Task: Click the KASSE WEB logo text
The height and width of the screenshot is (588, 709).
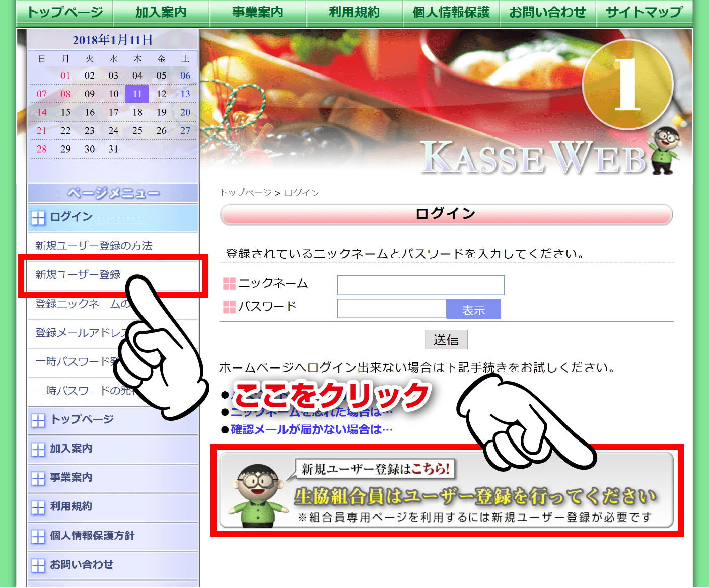Action: (x=534, y=157)
